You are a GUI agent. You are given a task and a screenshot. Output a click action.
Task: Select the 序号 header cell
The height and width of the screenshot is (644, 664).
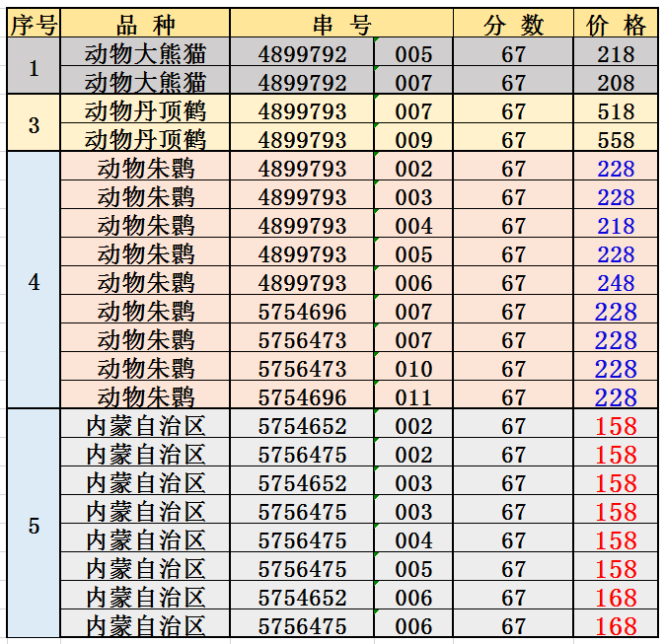34,25
